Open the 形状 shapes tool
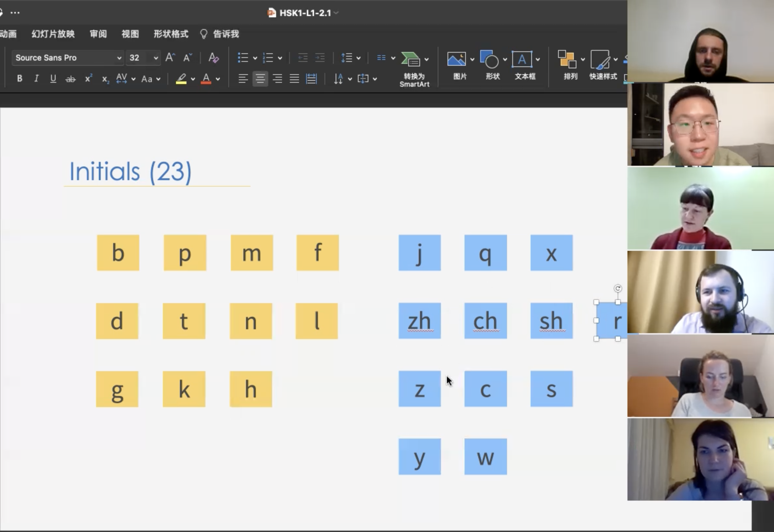The height and width of the screenshot is (532, 774). pos(489,60)
